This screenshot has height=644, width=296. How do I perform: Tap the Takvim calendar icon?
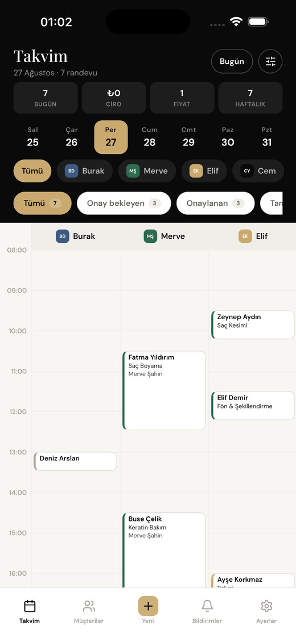pos(30,606)
